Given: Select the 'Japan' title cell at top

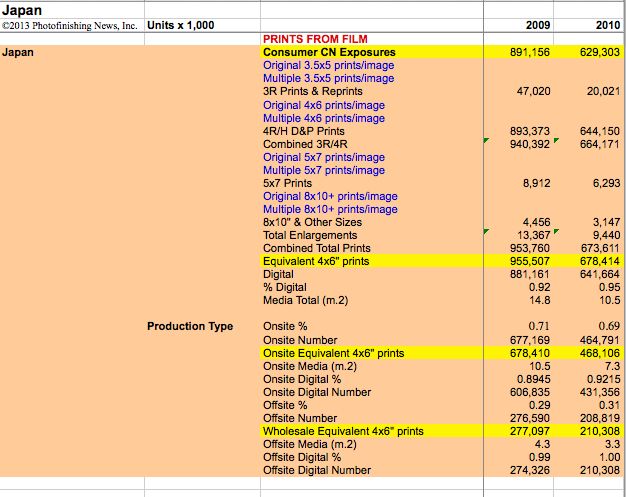Looking at the screenshot, I should (22, 10).
